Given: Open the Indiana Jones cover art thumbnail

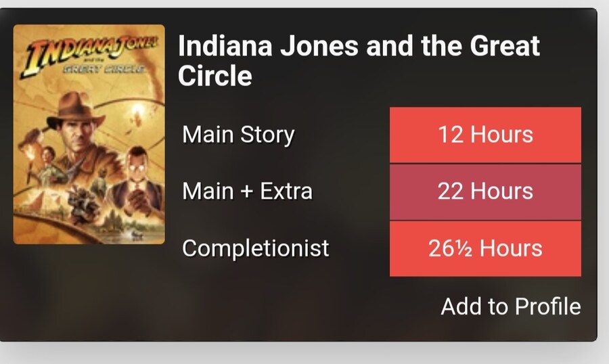Looking at the screenshot, I should pos(89,134).
